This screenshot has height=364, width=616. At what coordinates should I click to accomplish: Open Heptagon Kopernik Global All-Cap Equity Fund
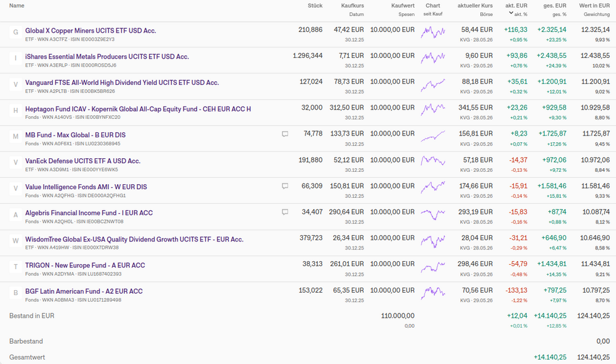coord(138,109)
